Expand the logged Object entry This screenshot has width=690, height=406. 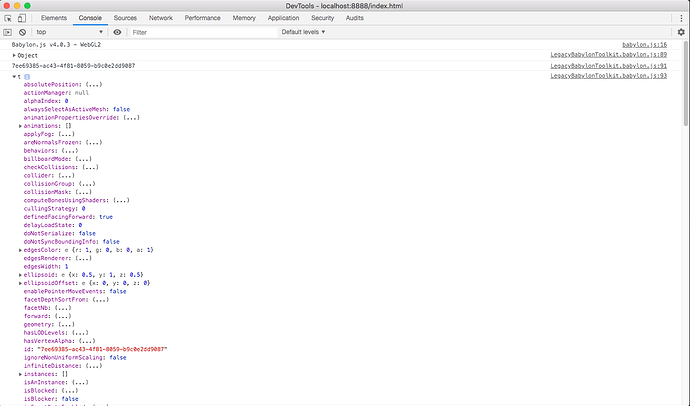coord(14,55)
